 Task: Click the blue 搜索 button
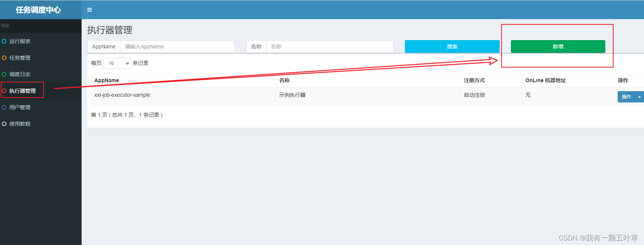452,47
